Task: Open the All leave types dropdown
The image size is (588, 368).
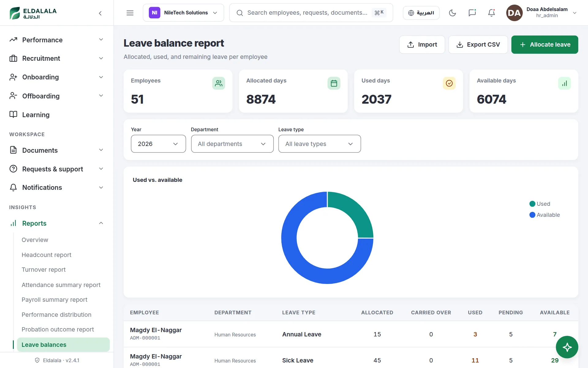Action: pos(319,144)
